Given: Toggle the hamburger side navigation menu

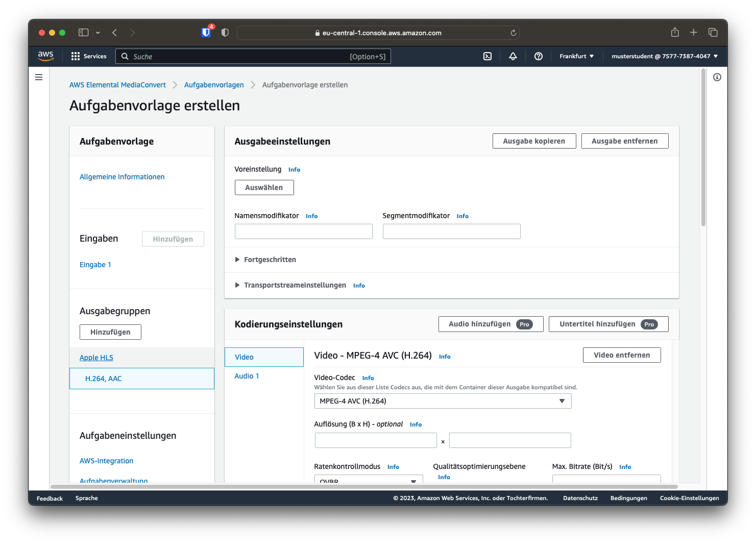Looking at the screenshot, I should 39,77.
